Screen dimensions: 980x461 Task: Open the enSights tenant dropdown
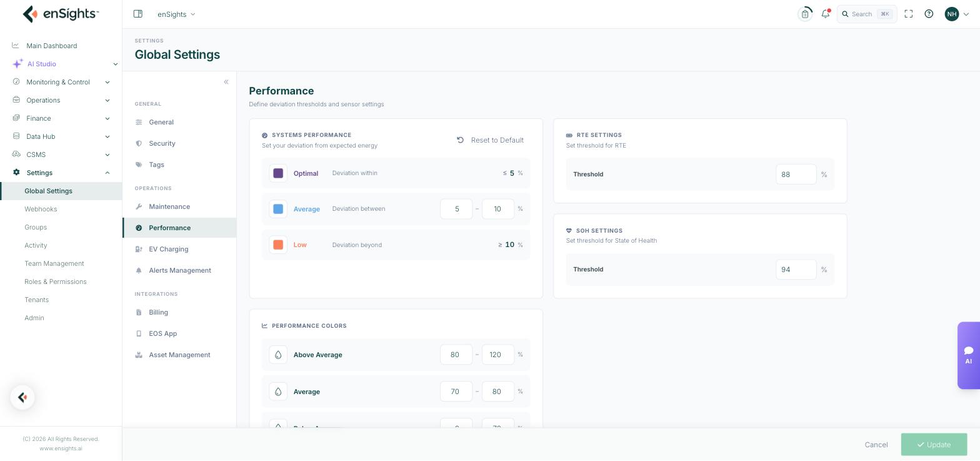176,14
